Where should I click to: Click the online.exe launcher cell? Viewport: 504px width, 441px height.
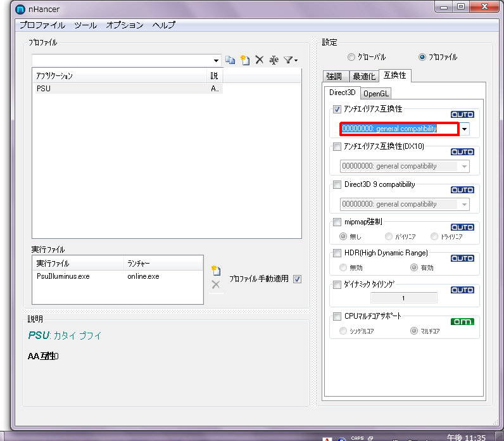[x=143, y=276]
